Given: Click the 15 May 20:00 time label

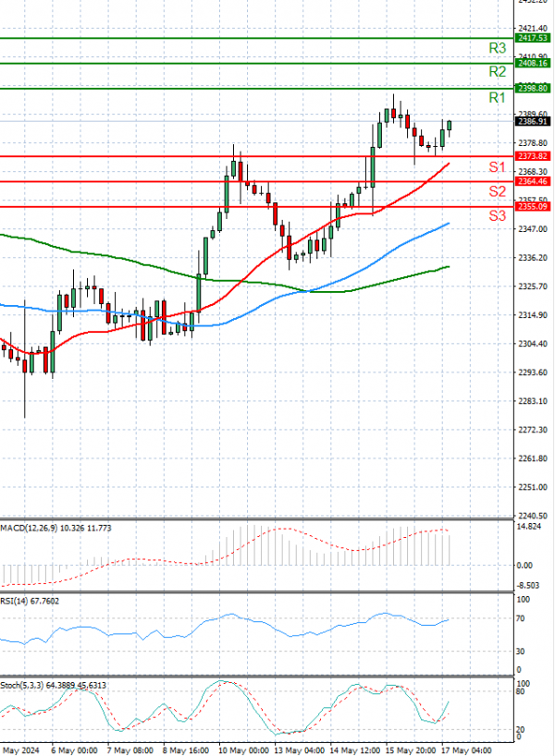Looking at the screenshot, I should (x=411, y=750).
